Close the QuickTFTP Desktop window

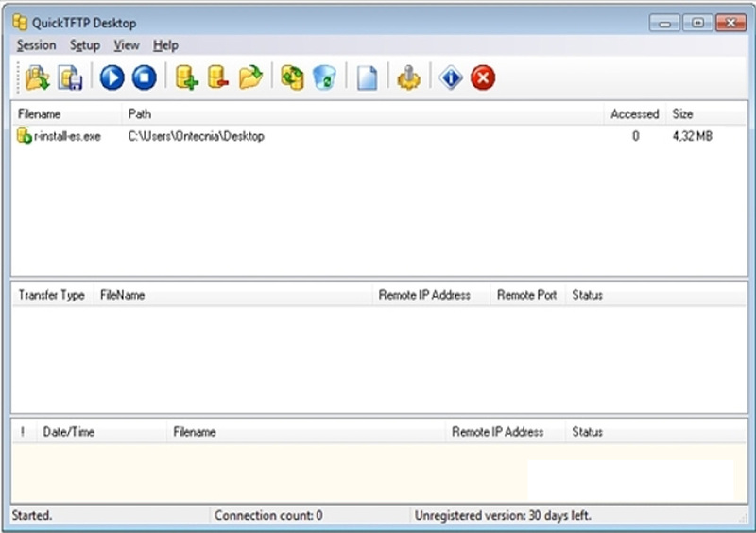pos(730,23)
